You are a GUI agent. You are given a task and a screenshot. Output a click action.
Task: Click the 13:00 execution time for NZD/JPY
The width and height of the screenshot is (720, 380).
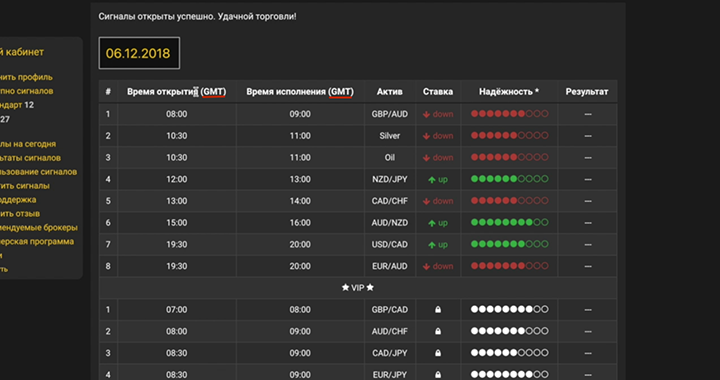tap(300, 179)
